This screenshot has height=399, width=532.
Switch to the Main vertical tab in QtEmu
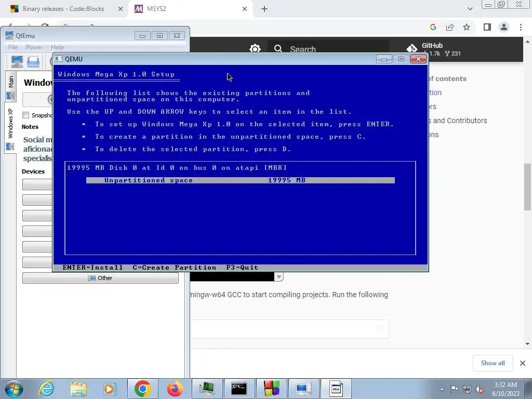click(10, 86)
